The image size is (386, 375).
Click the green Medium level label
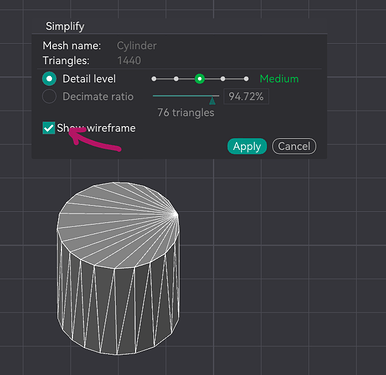pyautogui.click(x=279, y=79)
